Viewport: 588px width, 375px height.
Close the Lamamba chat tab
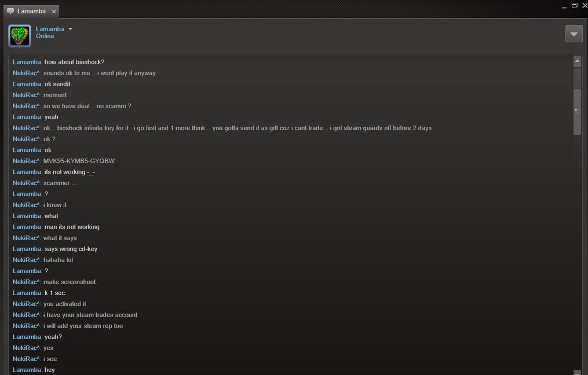(x=54, y=12)
